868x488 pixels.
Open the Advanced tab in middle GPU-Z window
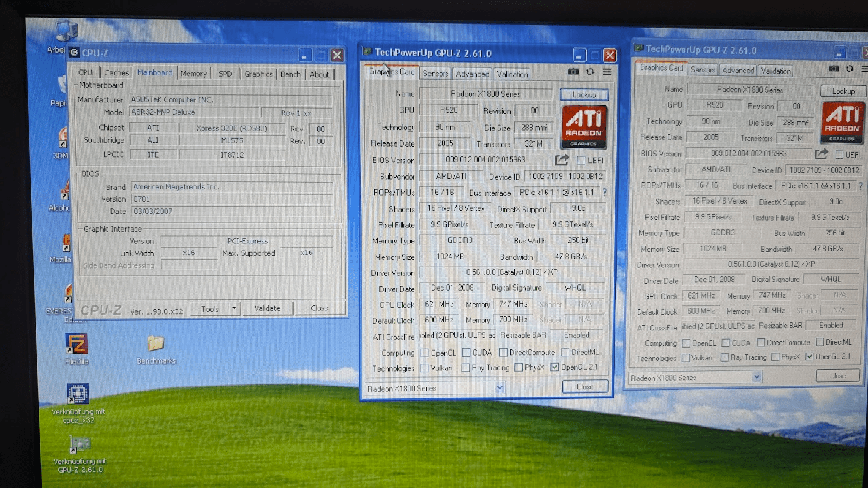[472, 74]
